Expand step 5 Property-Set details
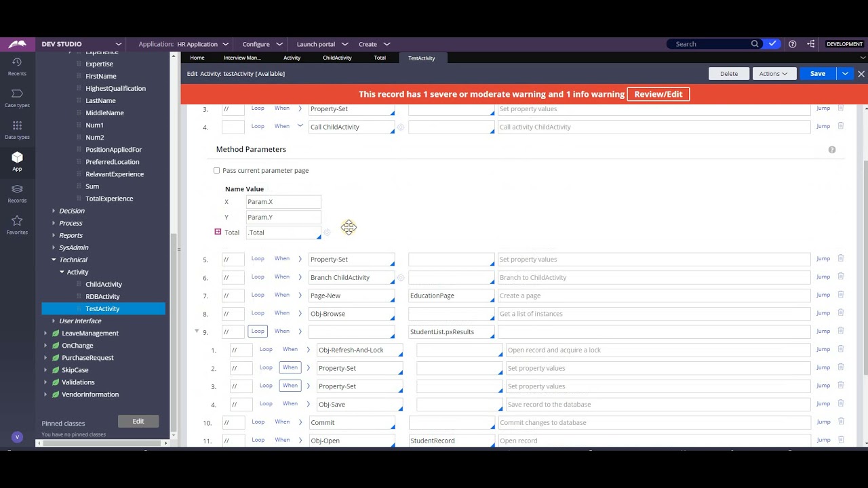 click(300, 259)
